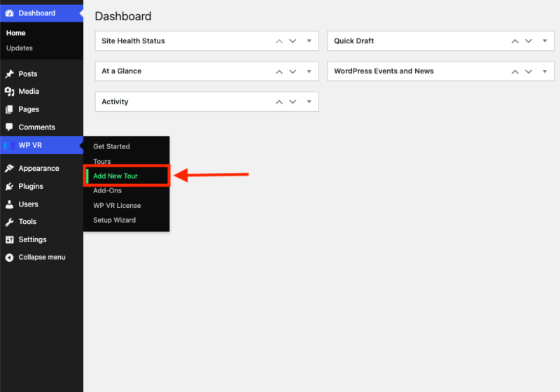Click the Plugins plug icon

[x=9, y=187]
